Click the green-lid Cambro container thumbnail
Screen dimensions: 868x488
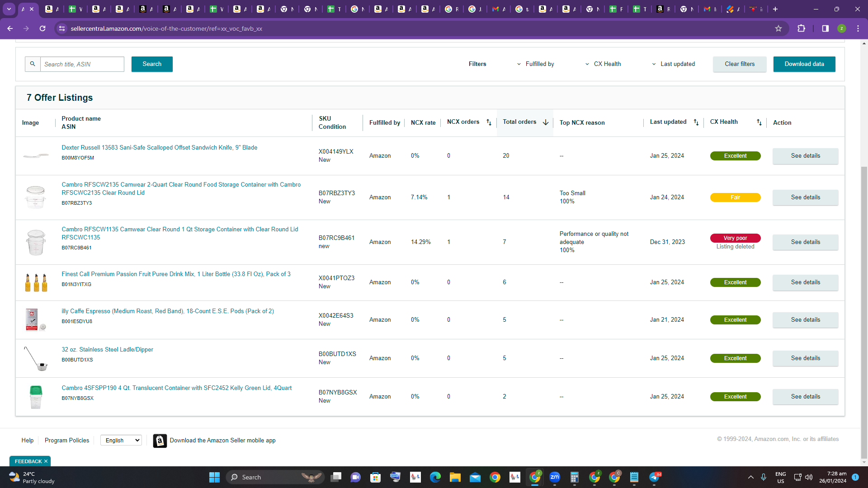click(x=36, y=397)
